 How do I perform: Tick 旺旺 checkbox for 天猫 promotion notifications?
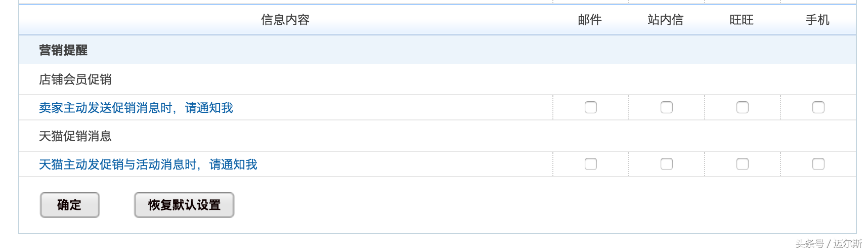pyautogui.click(x=742, y=164)
